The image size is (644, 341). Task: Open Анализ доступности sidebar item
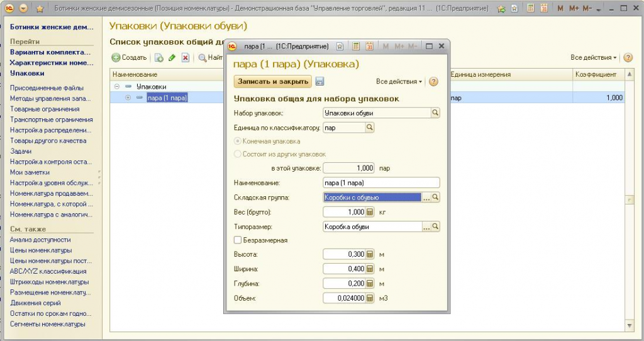[40, 240]
